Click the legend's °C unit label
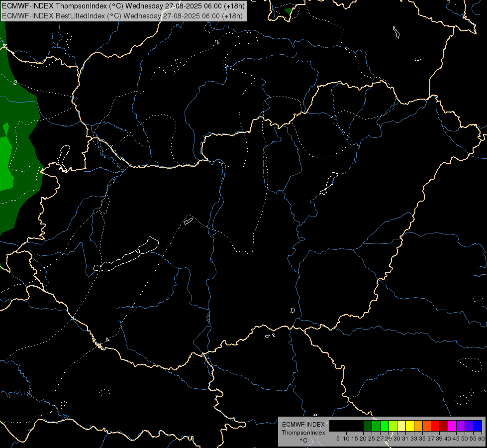 point(304,441)
